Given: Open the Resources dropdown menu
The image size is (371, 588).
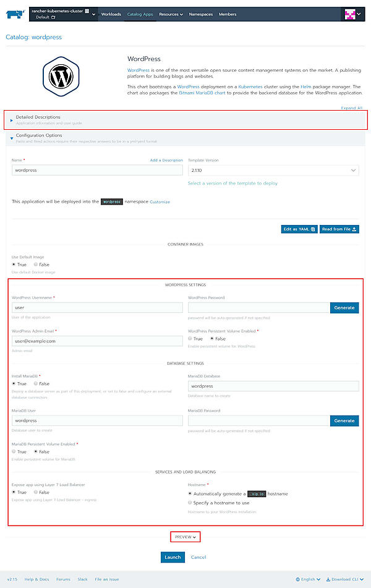Looking at the screenshot, I should tap(171, 14).
